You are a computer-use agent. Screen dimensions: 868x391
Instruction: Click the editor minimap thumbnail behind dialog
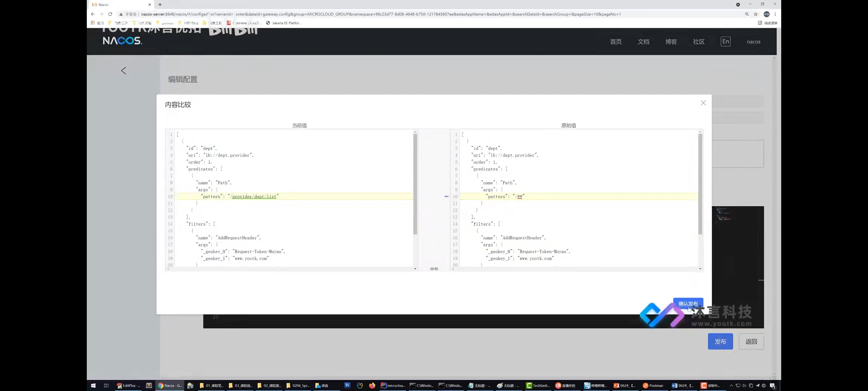point(724,214)
